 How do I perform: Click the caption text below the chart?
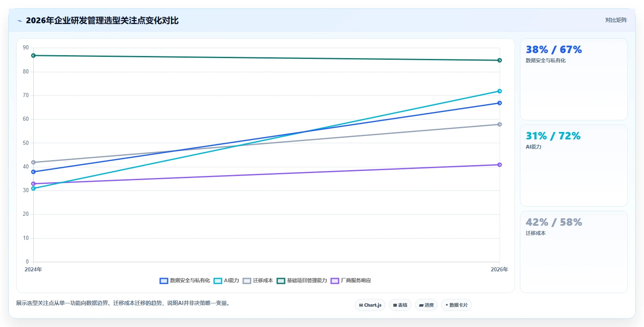click(123, 303)
